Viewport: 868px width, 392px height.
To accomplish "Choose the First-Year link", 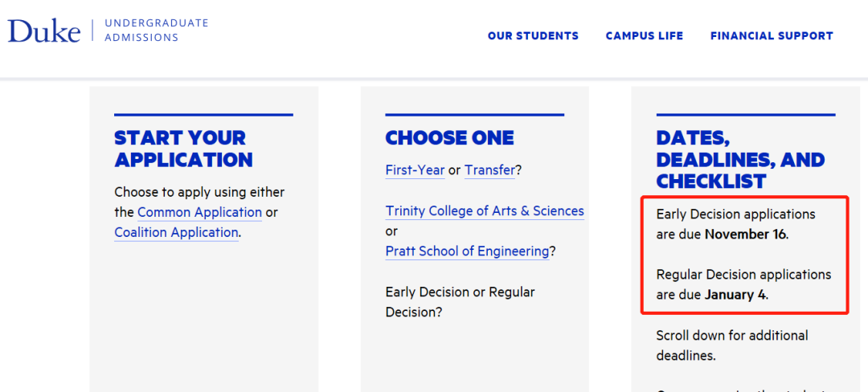I will point(415,170).
